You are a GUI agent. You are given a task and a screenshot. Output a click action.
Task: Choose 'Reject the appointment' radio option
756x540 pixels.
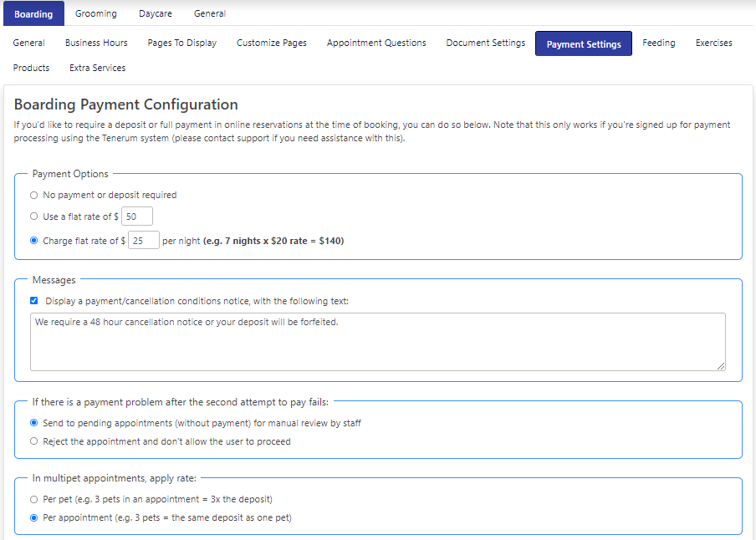click(34, 441)
